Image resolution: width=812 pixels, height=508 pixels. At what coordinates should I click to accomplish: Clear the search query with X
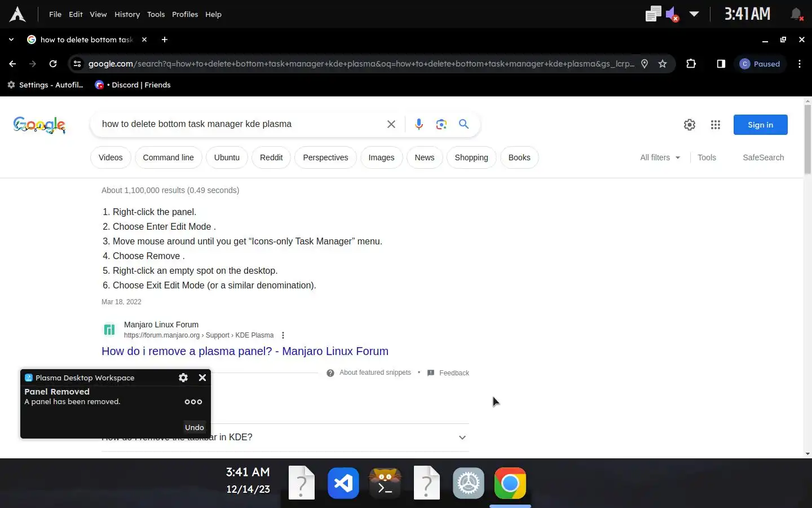(x=391, y=124)
